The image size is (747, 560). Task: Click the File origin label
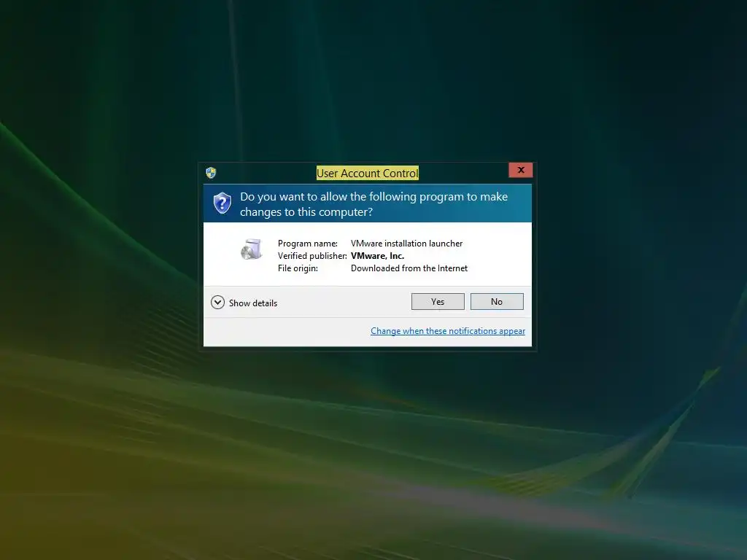click(x=298, y=268)
